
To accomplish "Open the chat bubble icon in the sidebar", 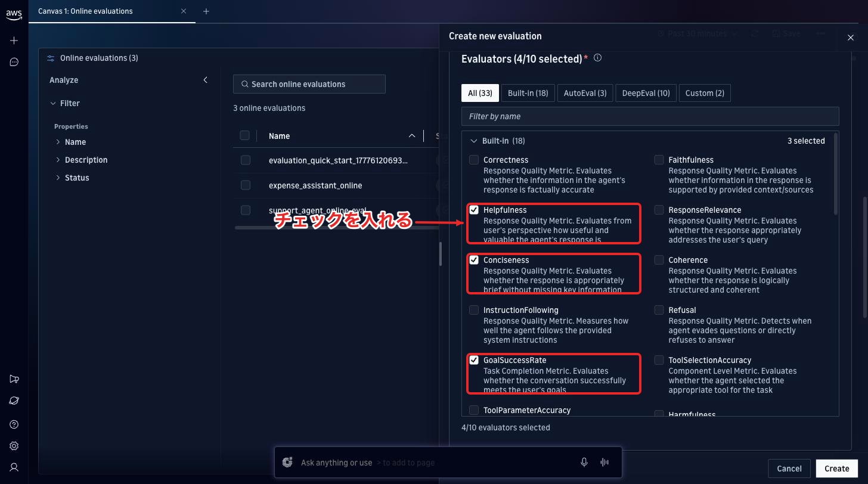I will 14,62.
